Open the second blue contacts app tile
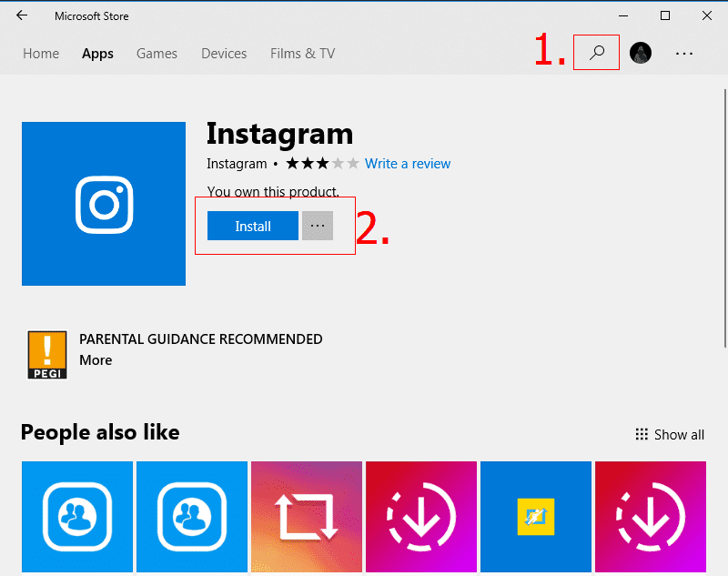The width and height of the screenshot is (728, 576). pos(192,517)
